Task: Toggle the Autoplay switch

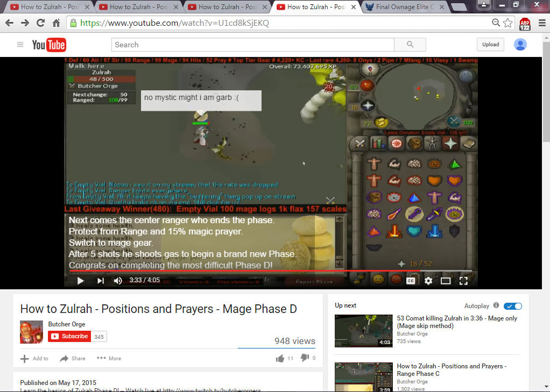Action: point(512,306)
